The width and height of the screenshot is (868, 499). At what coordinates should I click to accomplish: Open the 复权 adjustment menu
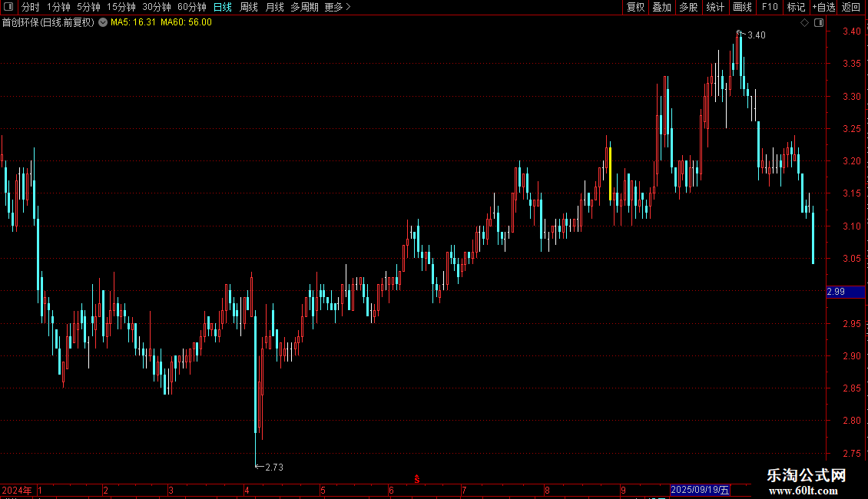click(635, 7)
